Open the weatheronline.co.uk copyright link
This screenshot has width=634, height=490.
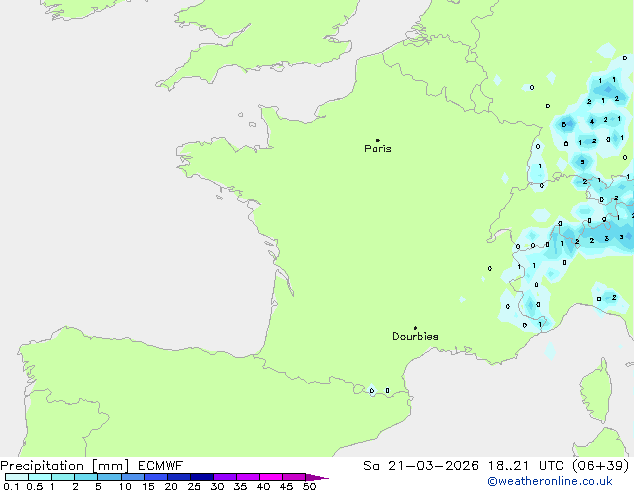coord(564,481)
